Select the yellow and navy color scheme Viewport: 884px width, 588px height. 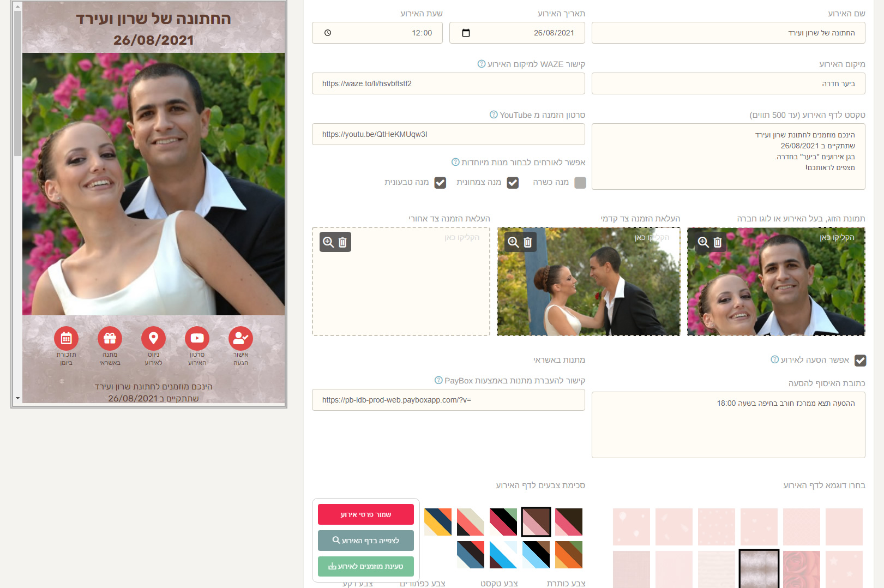pyautogui.click(x=438, y=522)
